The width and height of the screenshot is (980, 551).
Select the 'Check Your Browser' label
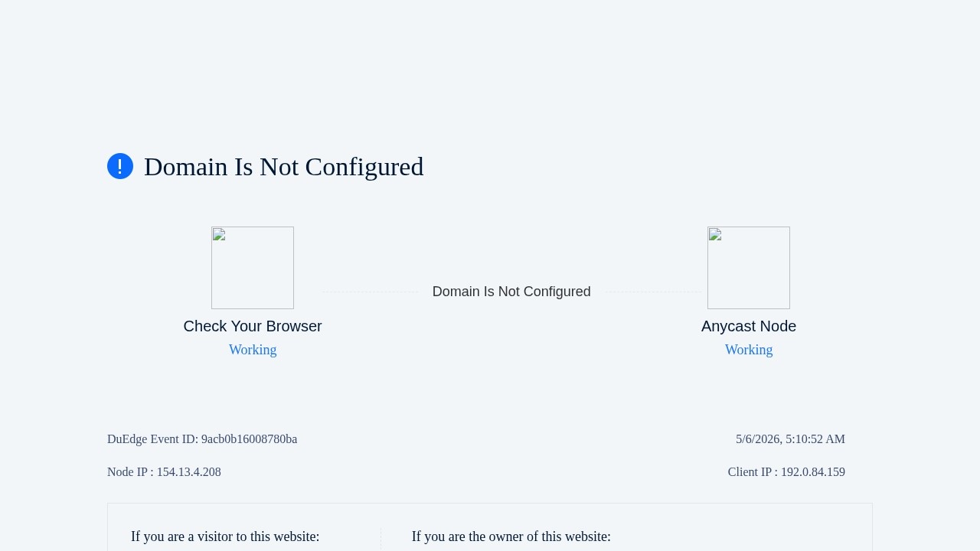point(253,326)
